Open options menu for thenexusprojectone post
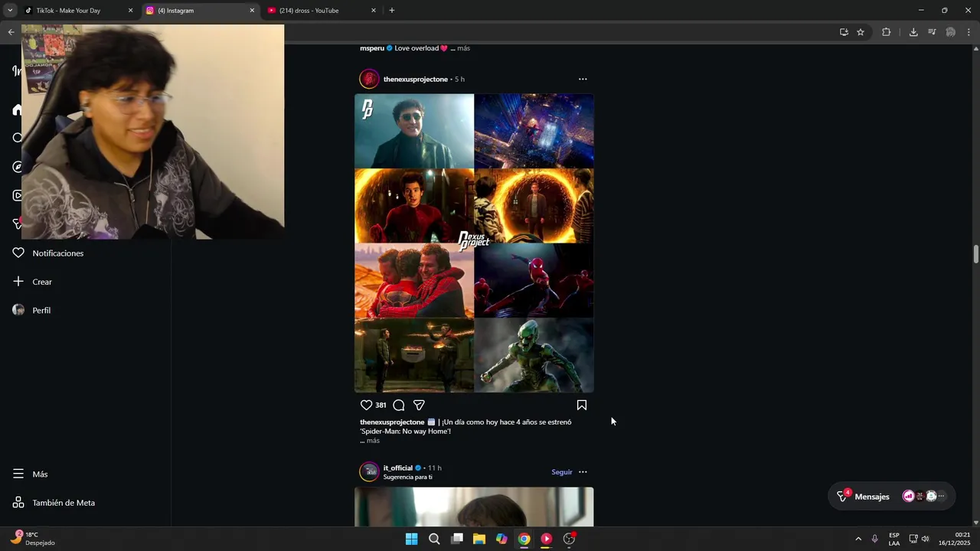The width and height of the screenshot is (980, 551). [x=583, y=79]
